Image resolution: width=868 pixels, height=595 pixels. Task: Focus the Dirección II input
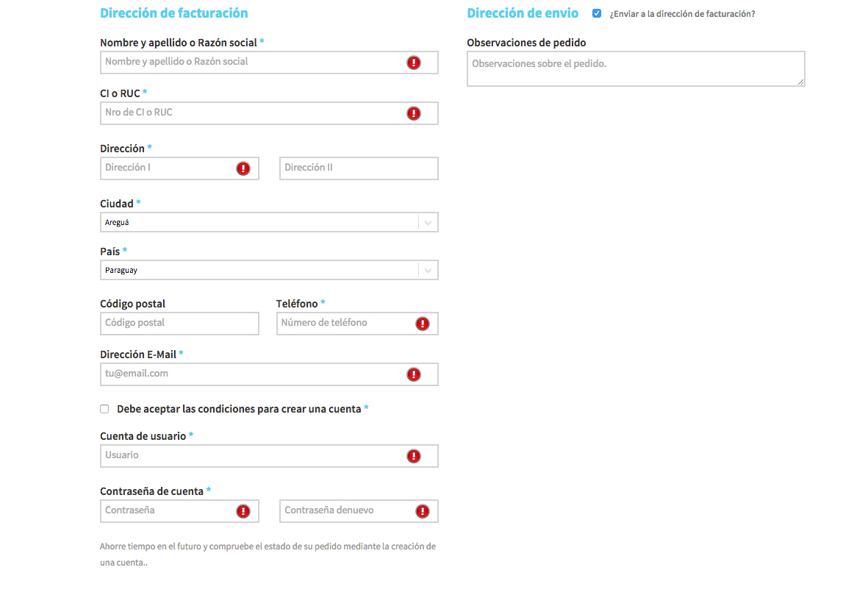click(x=359, y=168)
